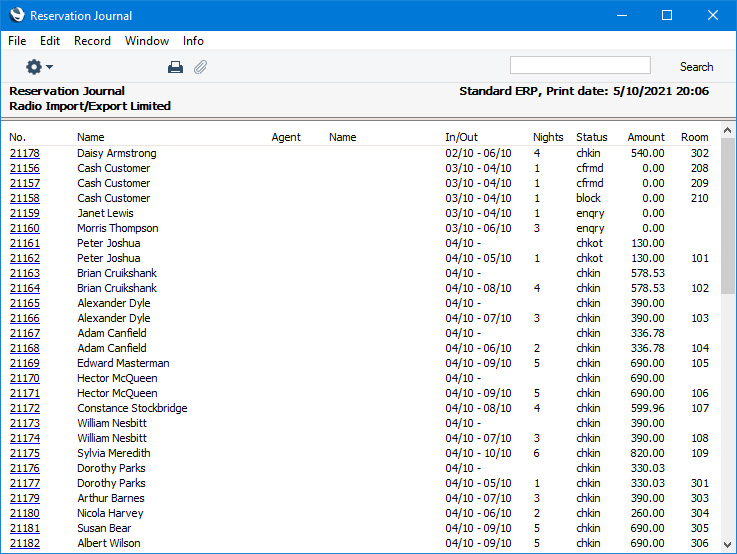
Task: Click the Status column header
Action: [592, 137]
